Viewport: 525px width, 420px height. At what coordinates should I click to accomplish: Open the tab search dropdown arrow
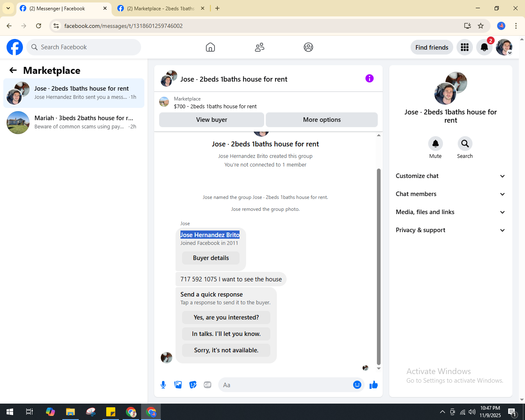(8, 8)
